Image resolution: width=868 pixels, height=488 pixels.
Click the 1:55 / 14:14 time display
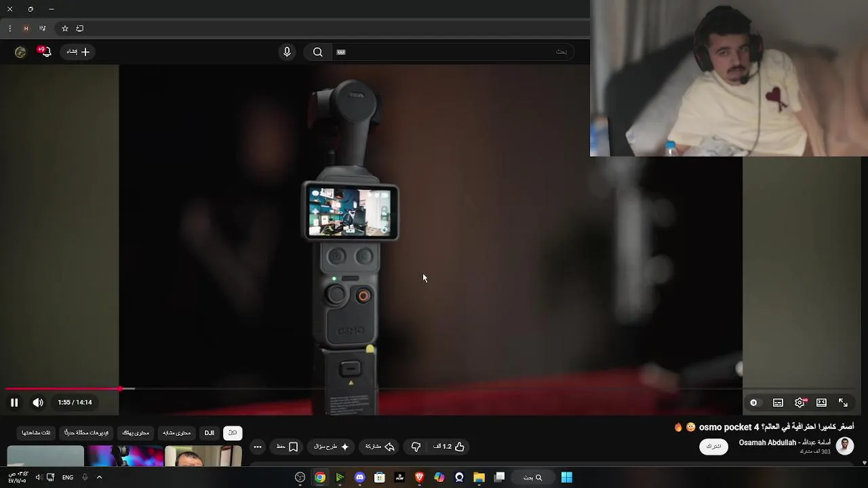pyautogui.click(x=75, y=403)
